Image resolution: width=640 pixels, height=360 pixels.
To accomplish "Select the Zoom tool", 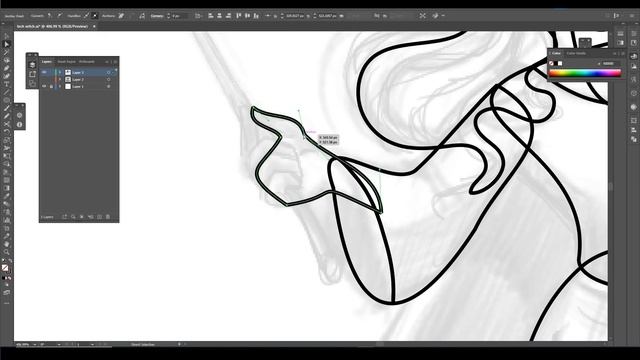I will click(x=6, y=252).
